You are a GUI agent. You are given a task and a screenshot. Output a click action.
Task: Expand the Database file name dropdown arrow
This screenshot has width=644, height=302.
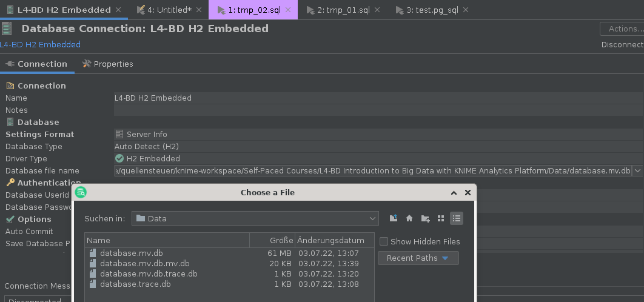637,171
